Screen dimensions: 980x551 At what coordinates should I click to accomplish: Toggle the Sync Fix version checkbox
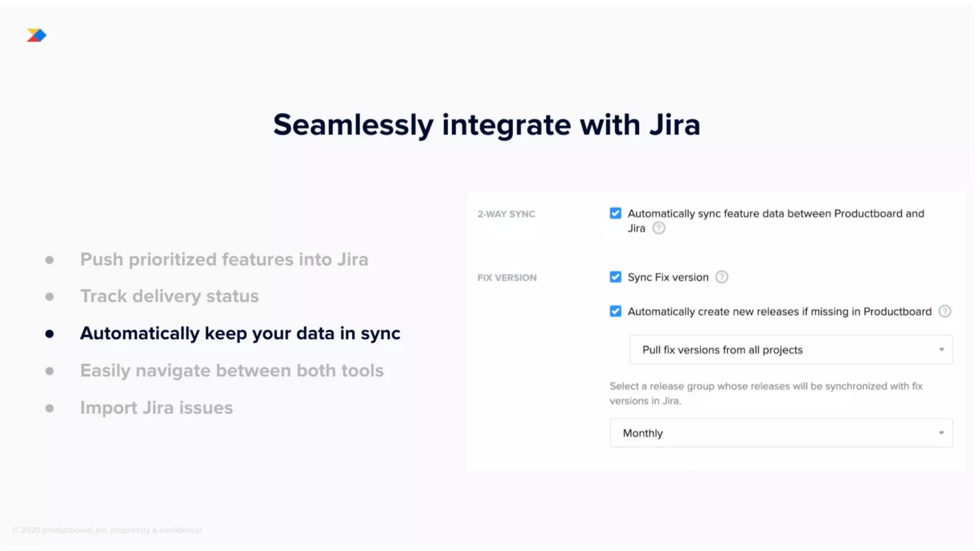click(615, 277)
